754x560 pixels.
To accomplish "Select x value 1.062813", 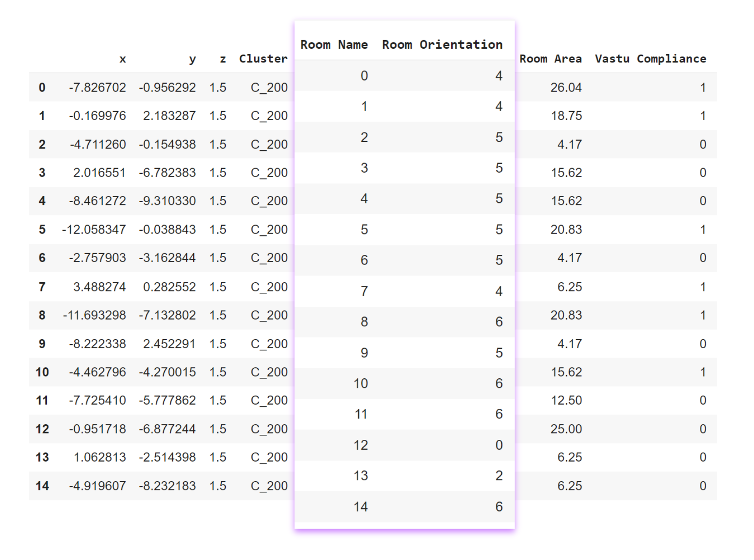I will [x=100, y=457].
